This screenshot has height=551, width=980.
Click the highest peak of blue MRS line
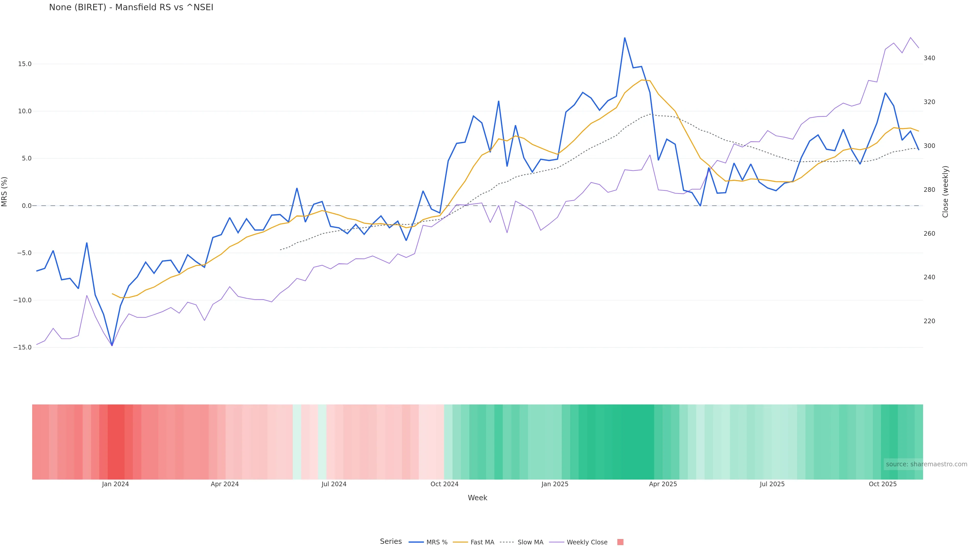pyautogui.click(x=625, y=38)
